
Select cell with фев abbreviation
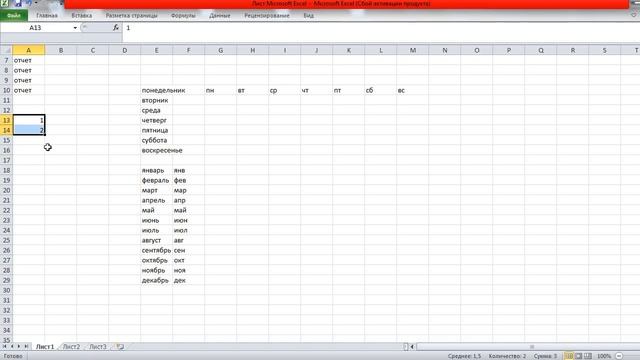(188, 180)
